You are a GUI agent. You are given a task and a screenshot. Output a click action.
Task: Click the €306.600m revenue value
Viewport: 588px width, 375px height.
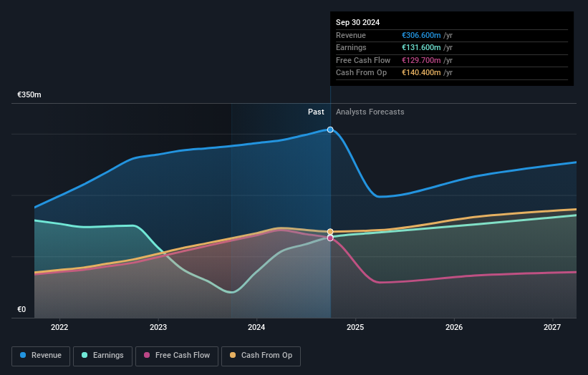coord(421,35)
